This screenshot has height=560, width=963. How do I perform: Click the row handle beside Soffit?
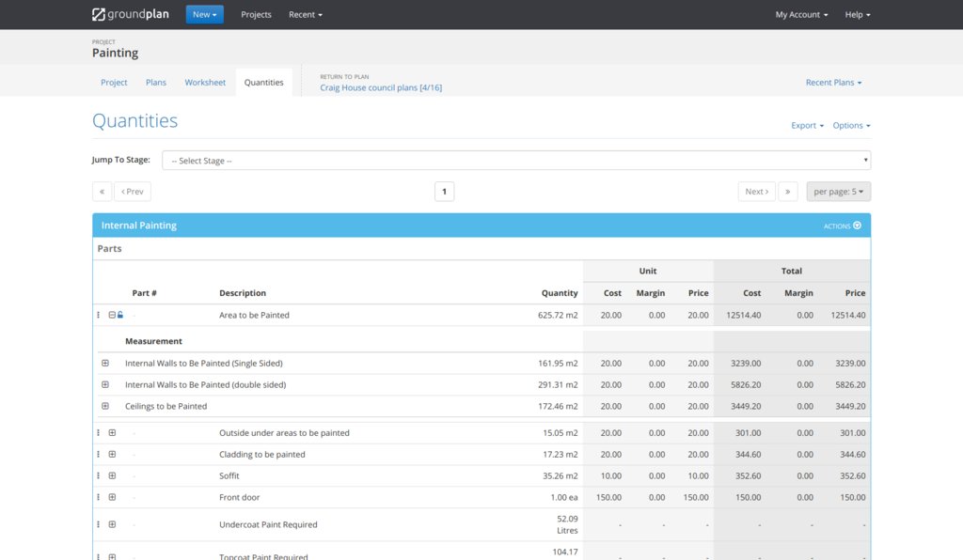98,476
